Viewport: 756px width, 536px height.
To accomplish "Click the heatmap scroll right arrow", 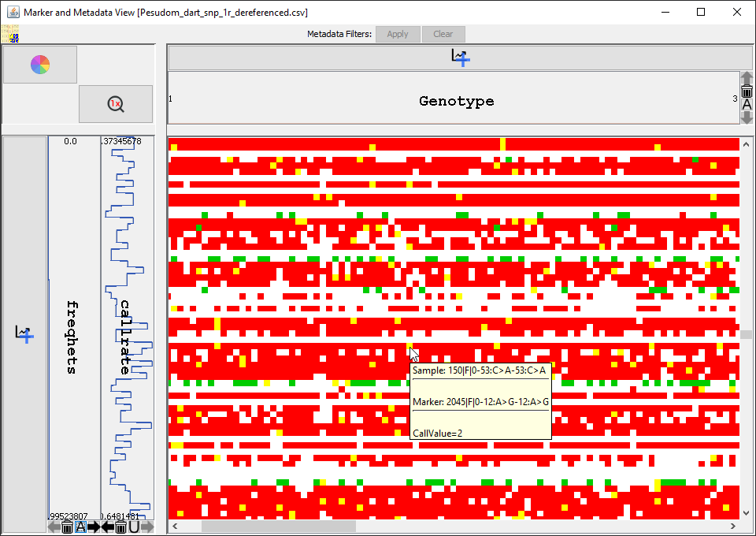I will [x=733, y=526].
